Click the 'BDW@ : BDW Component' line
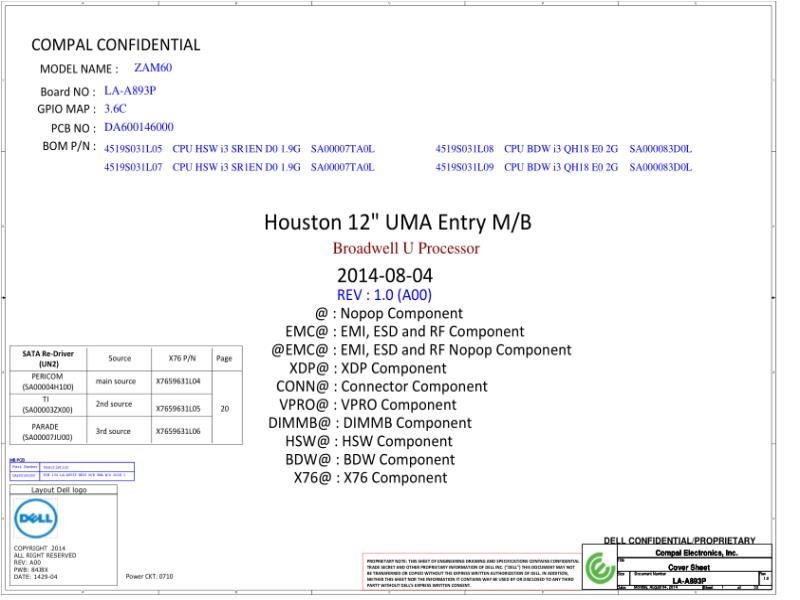This screenshot has height=600, width=800. tap(370, 460)
